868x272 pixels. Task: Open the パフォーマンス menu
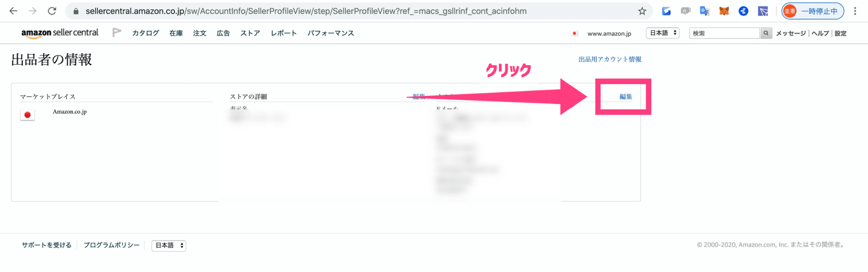330,33
